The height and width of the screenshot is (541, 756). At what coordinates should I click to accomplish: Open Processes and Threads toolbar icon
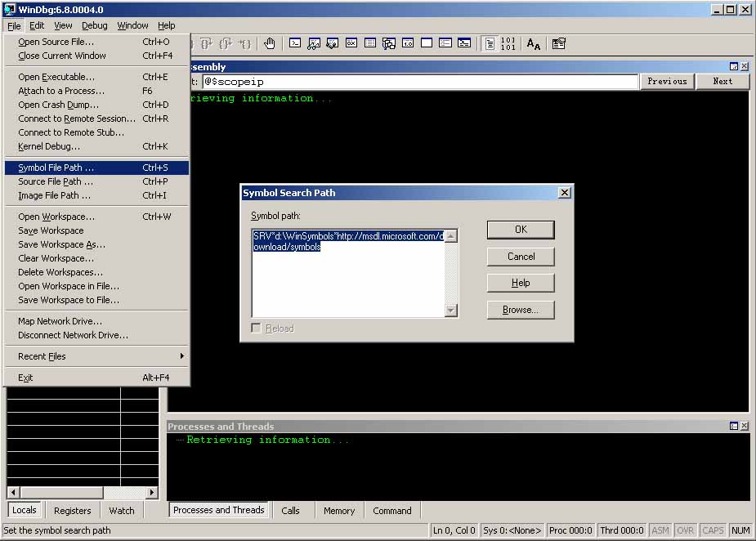(x=445, y=43)
